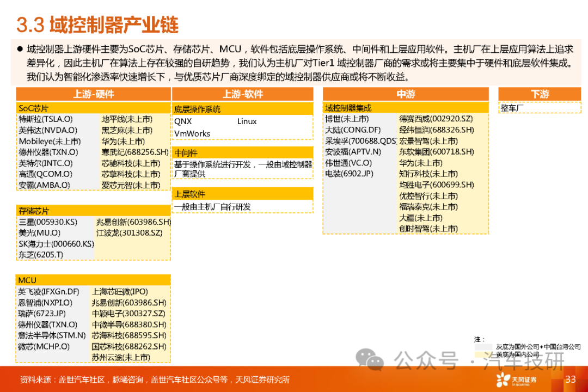Select "美光(MU.O)" entry
The width and height of the screenshot is (588, 392).
pyautogui.click(x=39, y=233)
